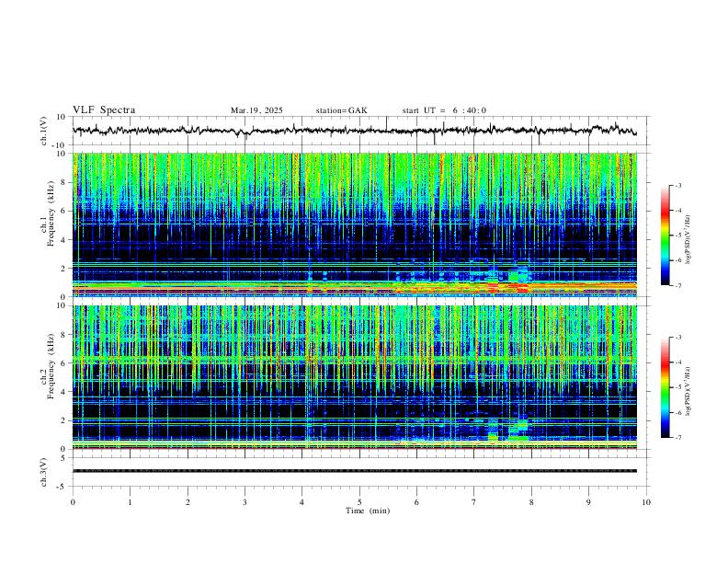Click time axis tick label '10'
The height and width of the screenshot is (563, 728).
point(646,502)
